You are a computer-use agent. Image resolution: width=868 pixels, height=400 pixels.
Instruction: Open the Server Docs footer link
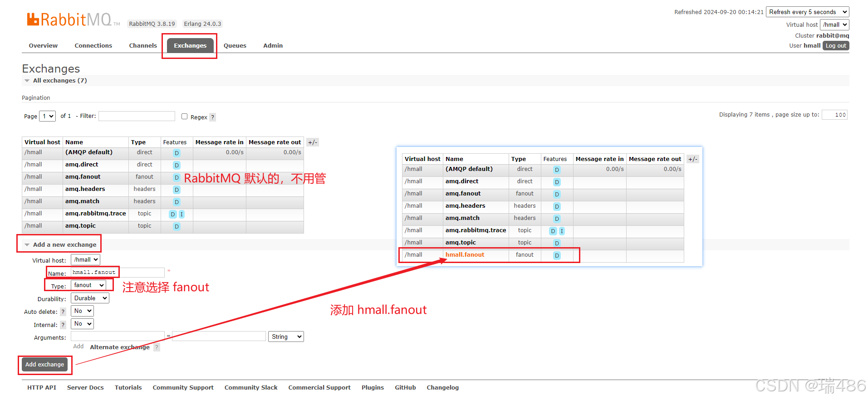[x=85, y=388]
